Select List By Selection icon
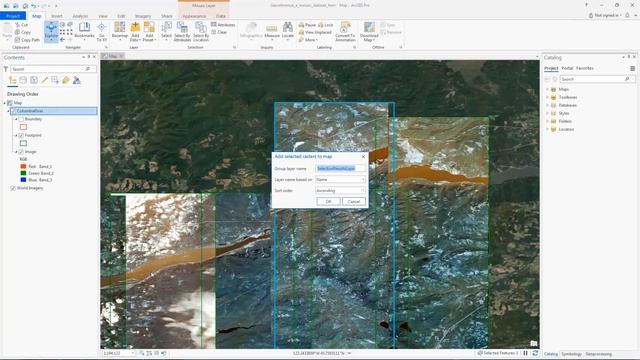Image resolution: width=640 pixels, height=360 pixels. [34, 80]
